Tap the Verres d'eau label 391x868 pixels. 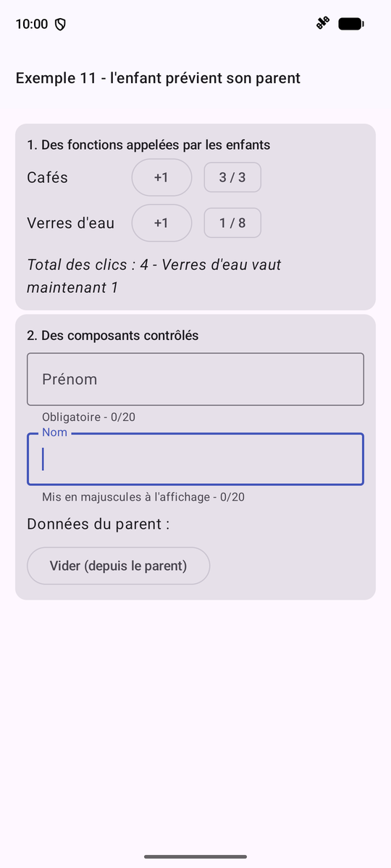point(70,223)
